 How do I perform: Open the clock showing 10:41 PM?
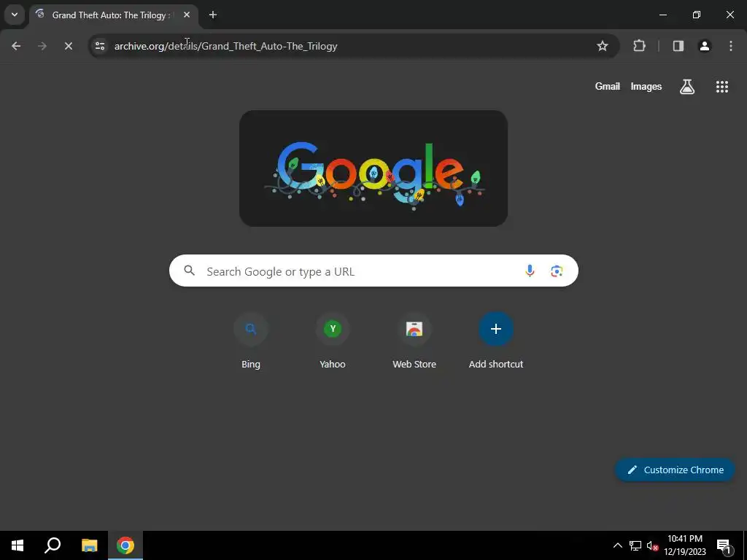[x=685, y=545]
